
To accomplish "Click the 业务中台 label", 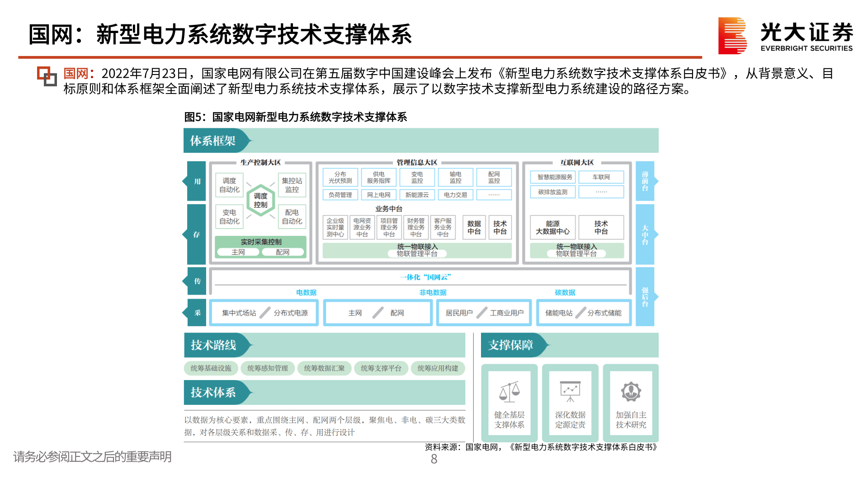I will point(389,209).
